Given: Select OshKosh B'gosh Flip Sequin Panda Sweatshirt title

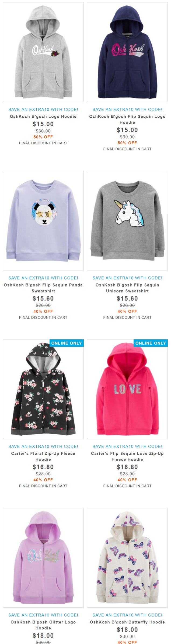Looking at the screenshot, I should click(x=43, y=288).
